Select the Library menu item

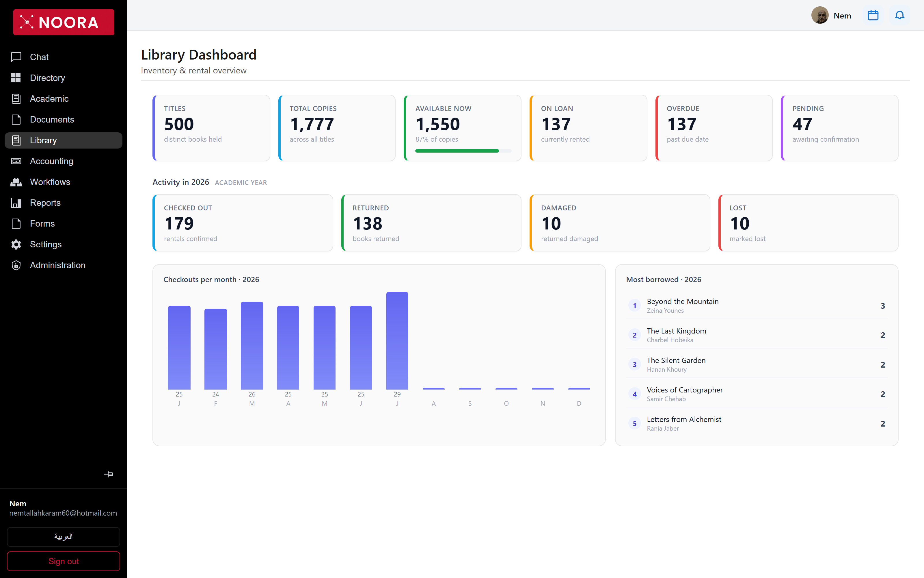coord(64,140)
